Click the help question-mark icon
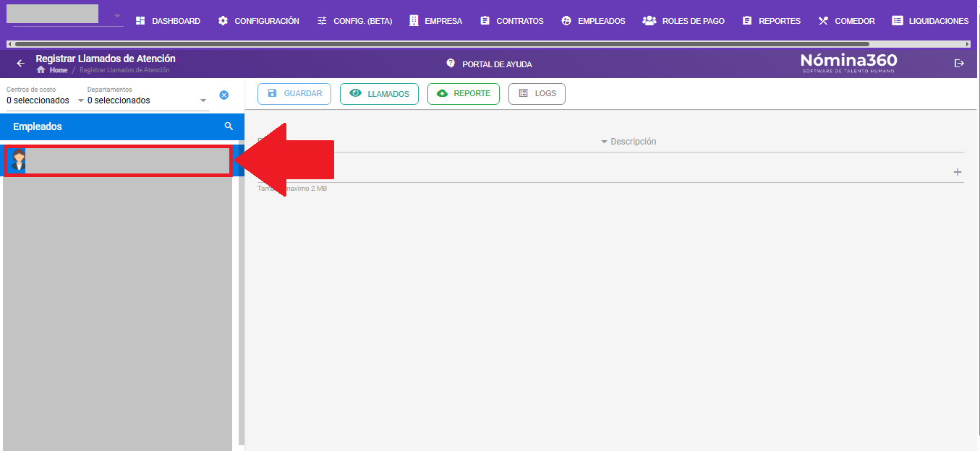 pos(451,63)
